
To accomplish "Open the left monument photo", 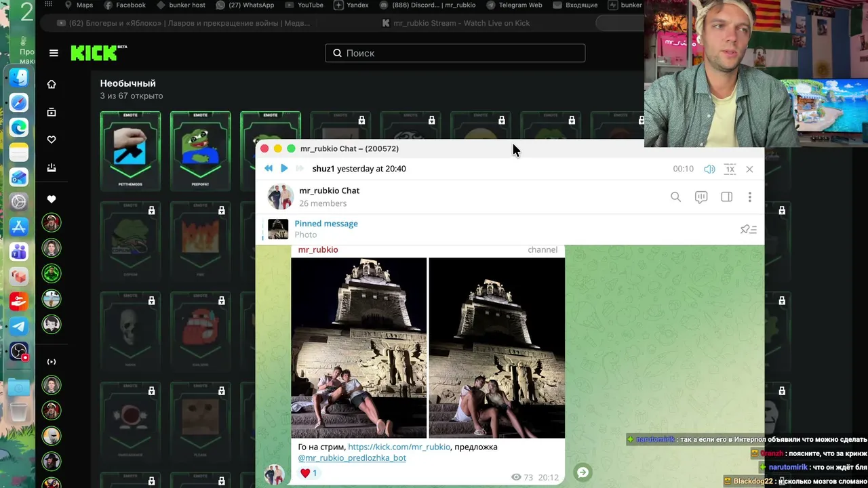I will click(x=359, y=348).
